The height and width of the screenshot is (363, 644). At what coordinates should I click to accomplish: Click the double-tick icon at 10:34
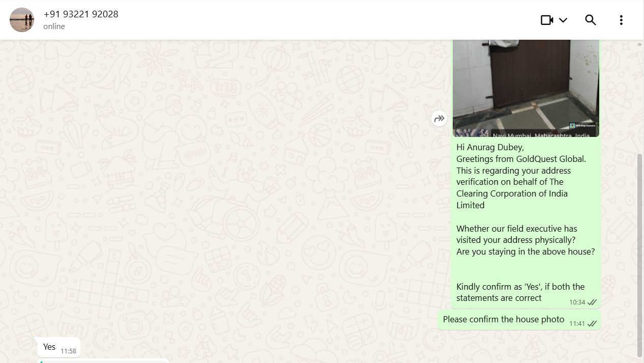592,302
